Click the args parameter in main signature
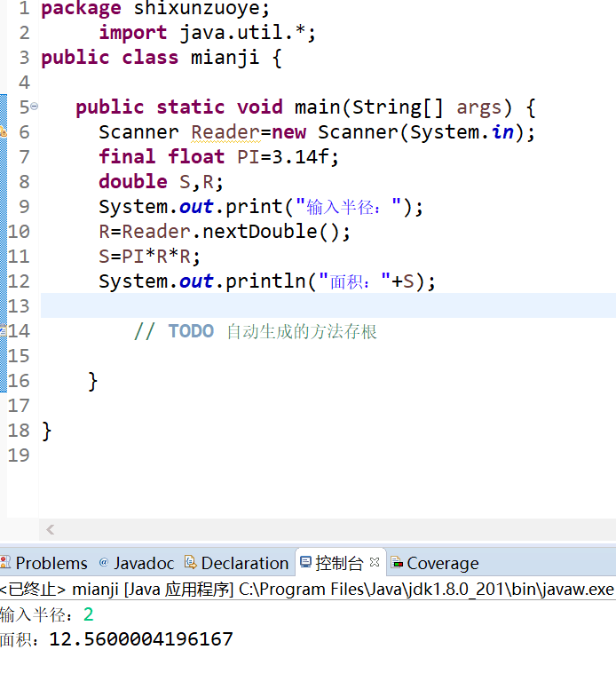This screenshot has height=697, width=616. point(478,107)
